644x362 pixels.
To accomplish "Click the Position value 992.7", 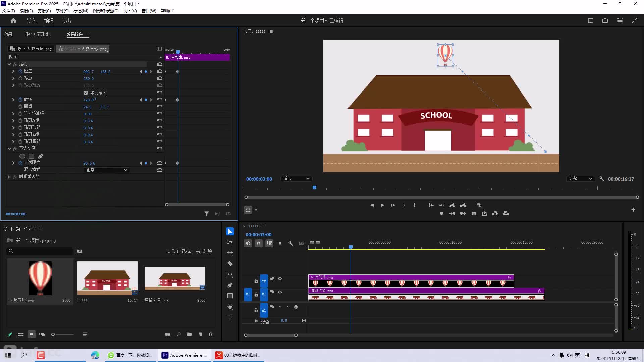I will (89, 72).
